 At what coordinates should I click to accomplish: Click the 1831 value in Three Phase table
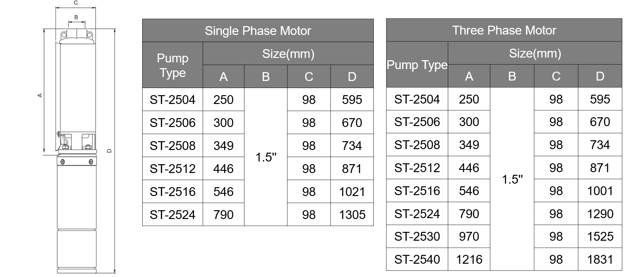click(x=600, y=259)
